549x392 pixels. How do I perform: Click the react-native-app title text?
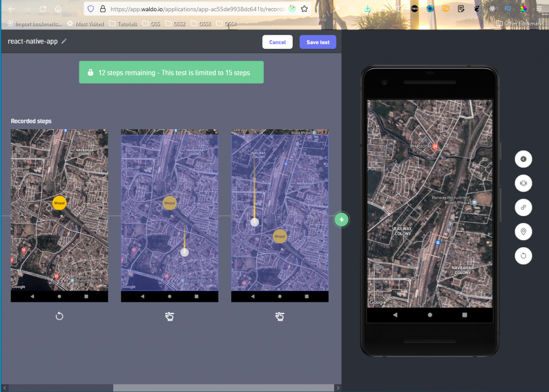pyautogui.click(x=33, y=41)
